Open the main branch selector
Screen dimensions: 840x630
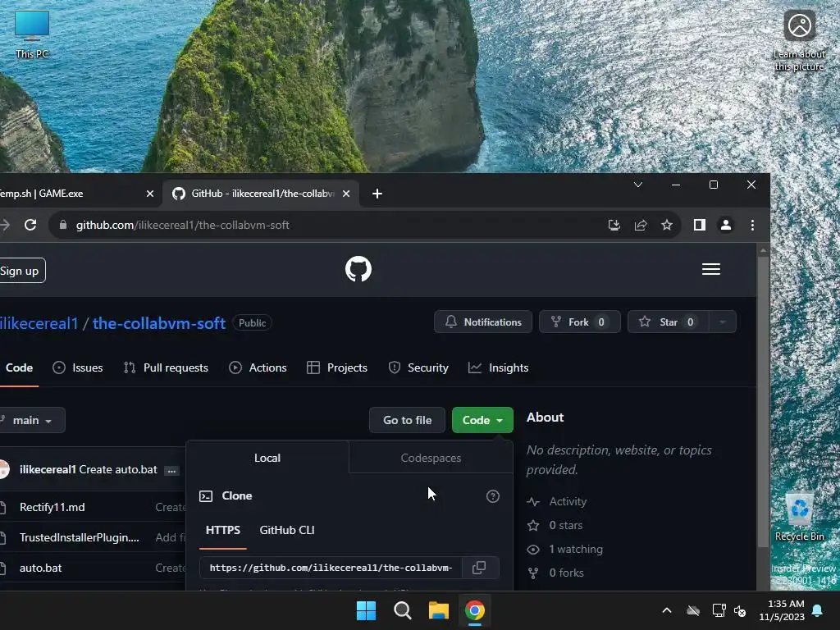click(32, 420)
